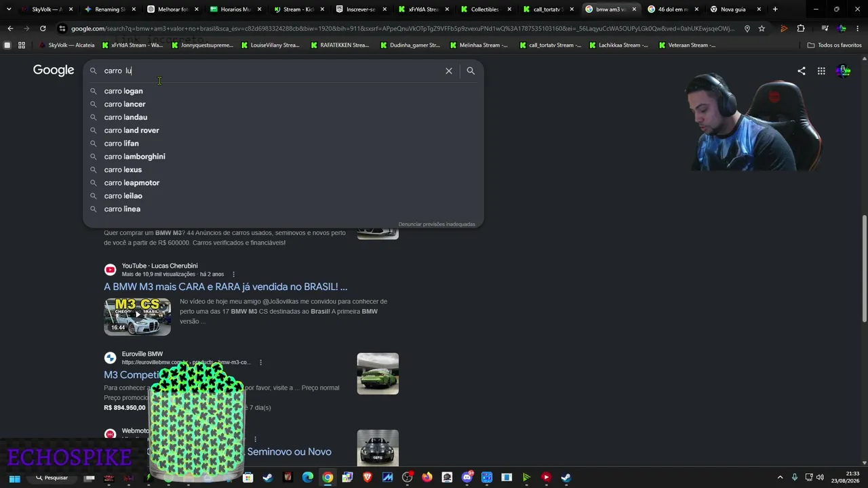Open the Chrome extensions puzzle icon
This screenshot has height=488, width=868.
pos(801,28)
